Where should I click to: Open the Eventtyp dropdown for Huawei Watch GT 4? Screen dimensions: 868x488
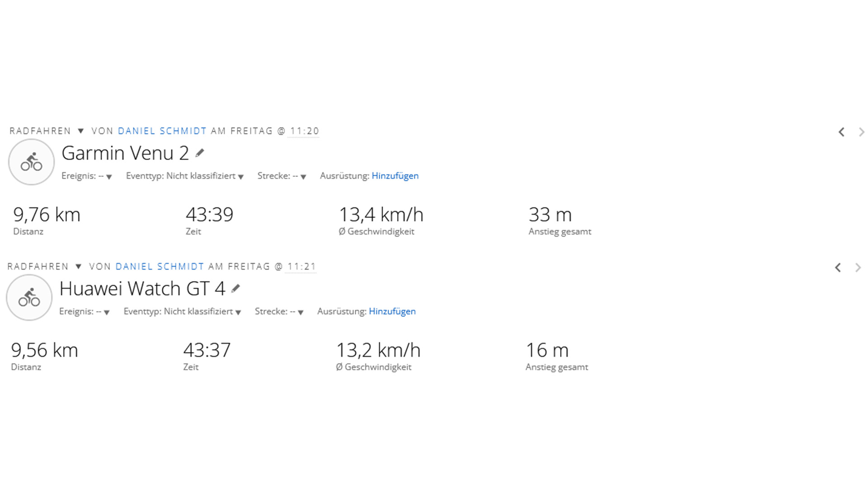click(x=238, y=312)
